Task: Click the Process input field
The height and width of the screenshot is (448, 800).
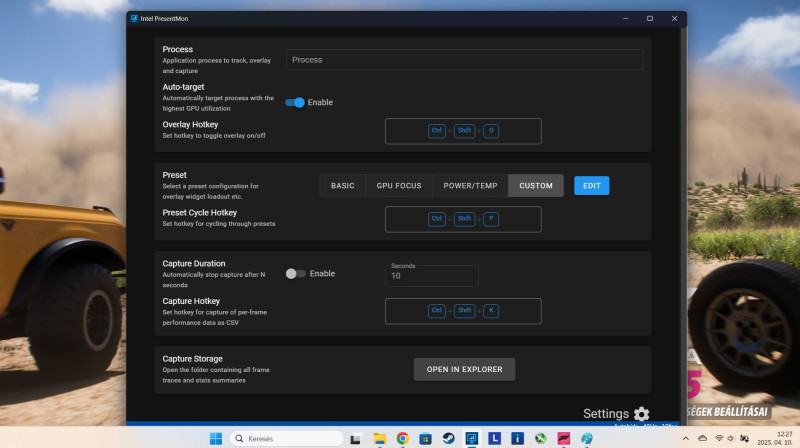Action: point(464,60)
